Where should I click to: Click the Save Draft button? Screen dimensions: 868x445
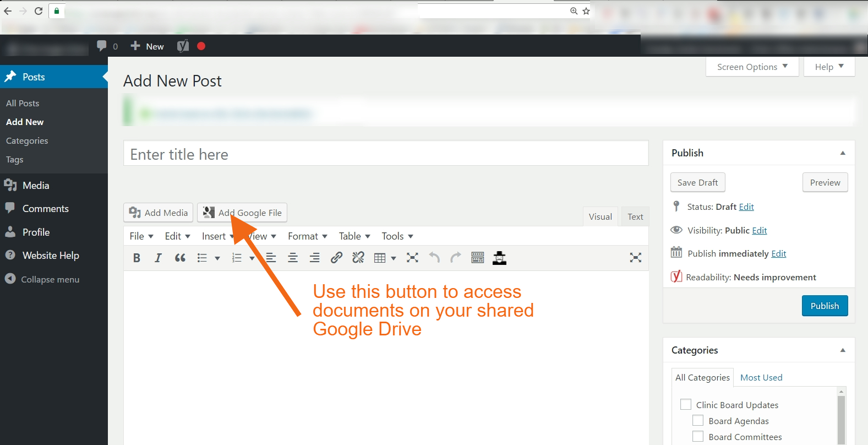click(698, 182)
